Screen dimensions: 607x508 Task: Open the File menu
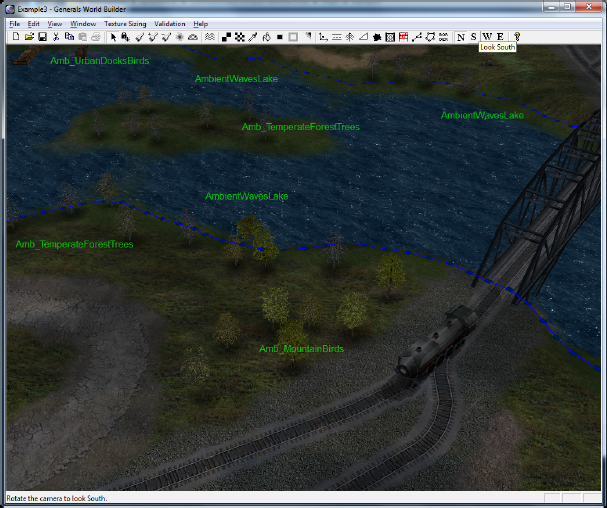15,24
